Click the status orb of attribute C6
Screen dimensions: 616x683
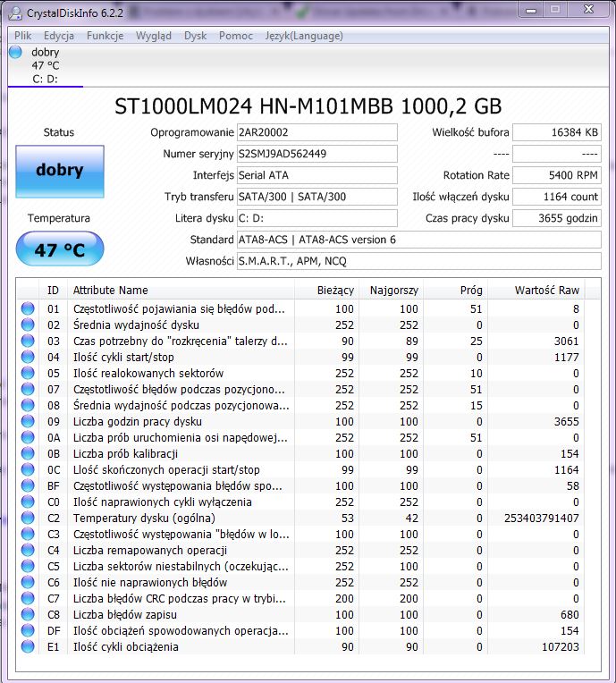[x=28, y=582]
